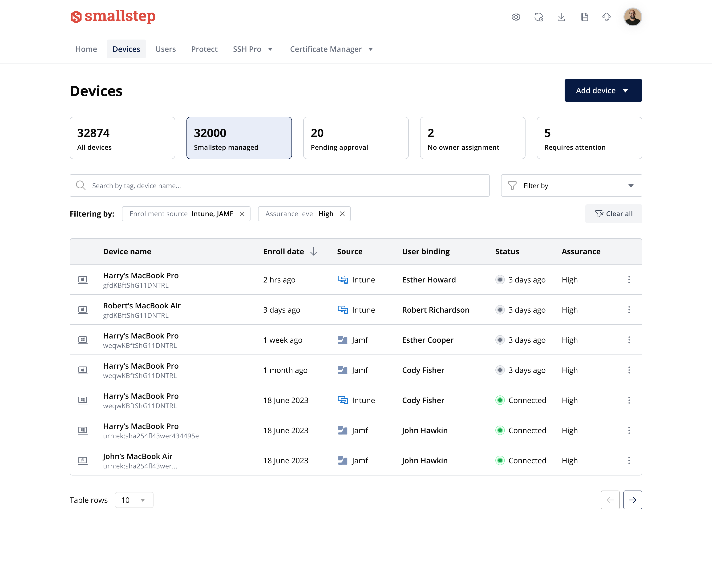Go to next page with right arrow button
This screenshot has height=588, width=712.
633,500
